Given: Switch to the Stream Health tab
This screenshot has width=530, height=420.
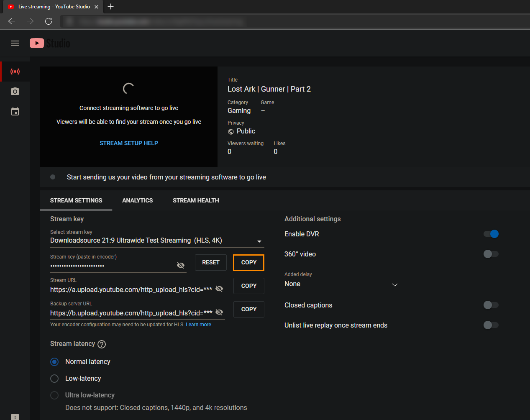Looking at the screenshot, I should click(x=196, y=200).
